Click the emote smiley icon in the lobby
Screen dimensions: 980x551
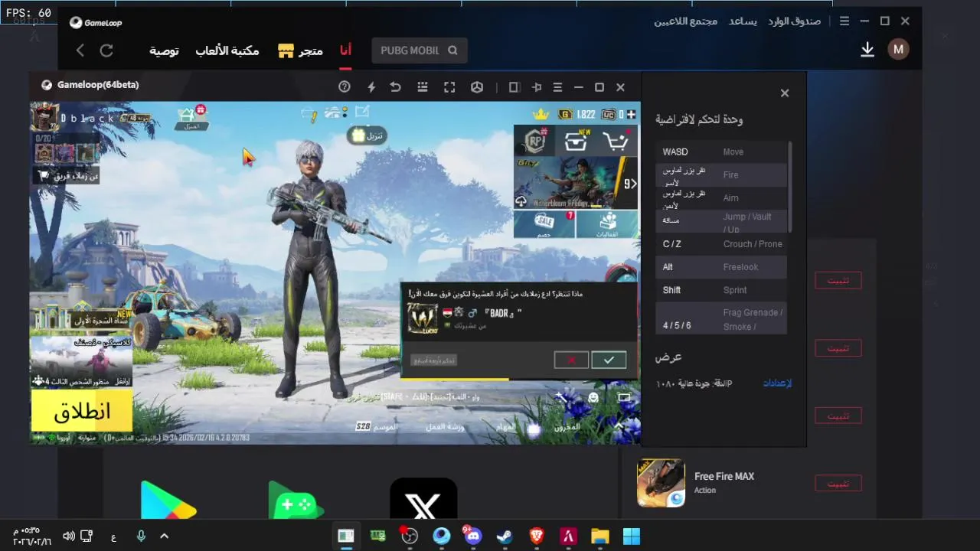coord(593,397)
